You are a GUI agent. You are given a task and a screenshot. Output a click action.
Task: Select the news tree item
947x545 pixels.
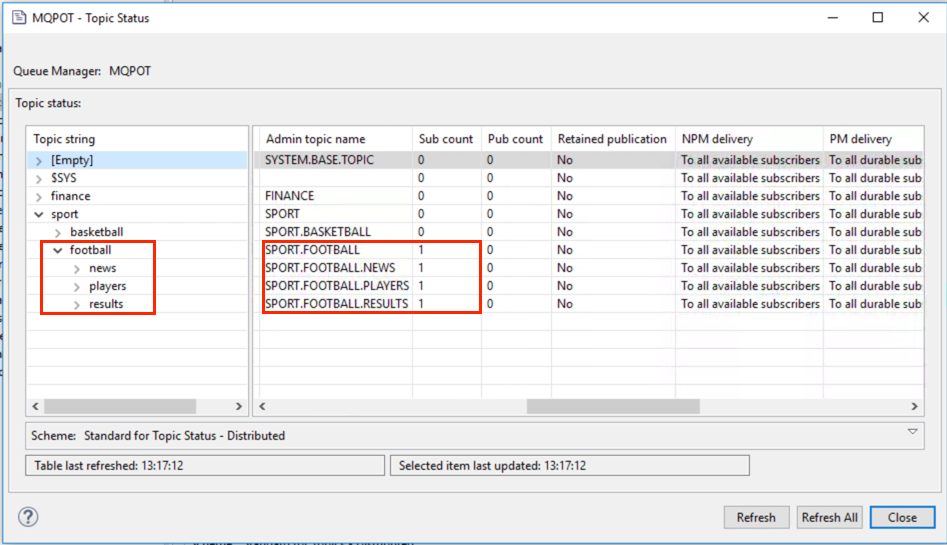coord(103,268)
